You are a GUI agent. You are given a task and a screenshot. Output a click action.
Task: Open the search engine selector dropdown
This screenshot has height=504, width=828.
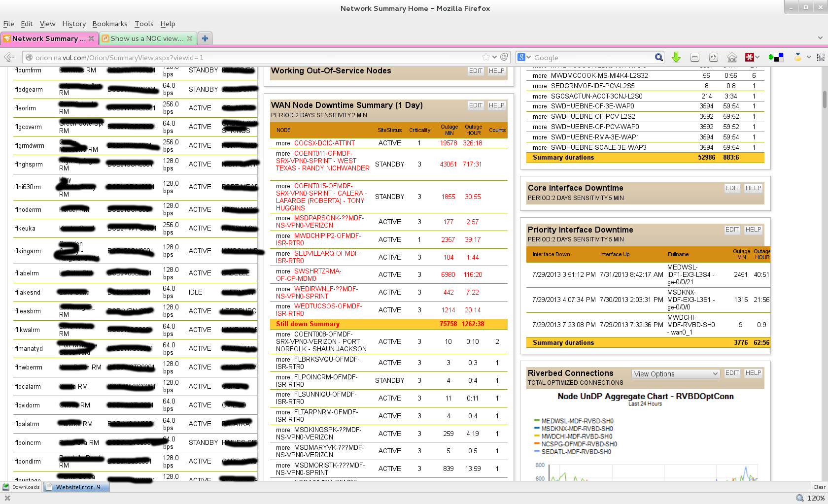pos(524,58)
